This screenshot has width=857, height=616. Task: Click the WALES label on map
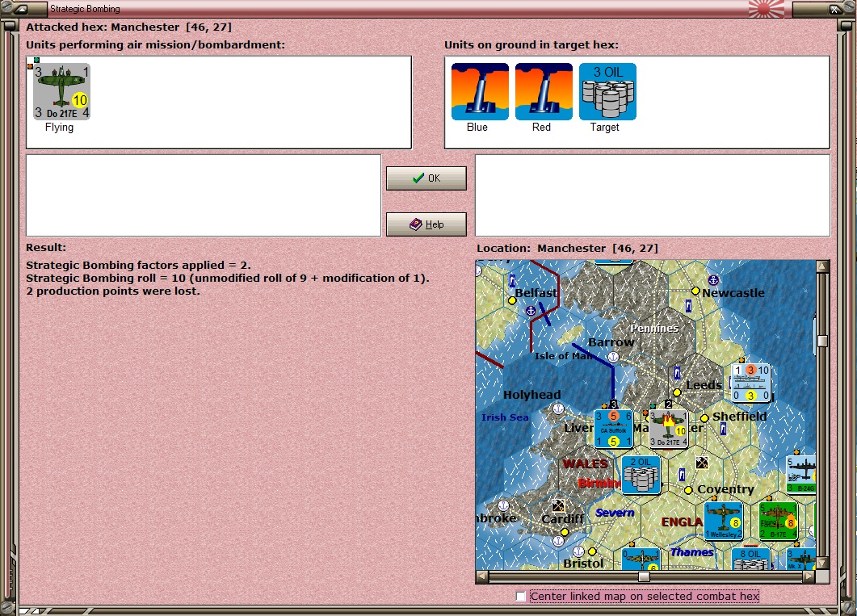[586, 463]
